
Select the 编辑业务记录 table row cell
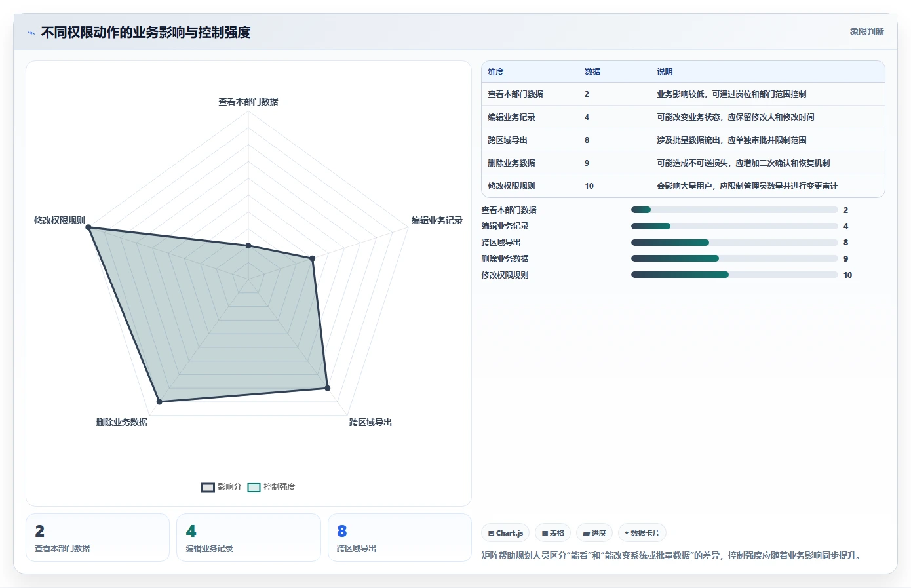[511, 117]
